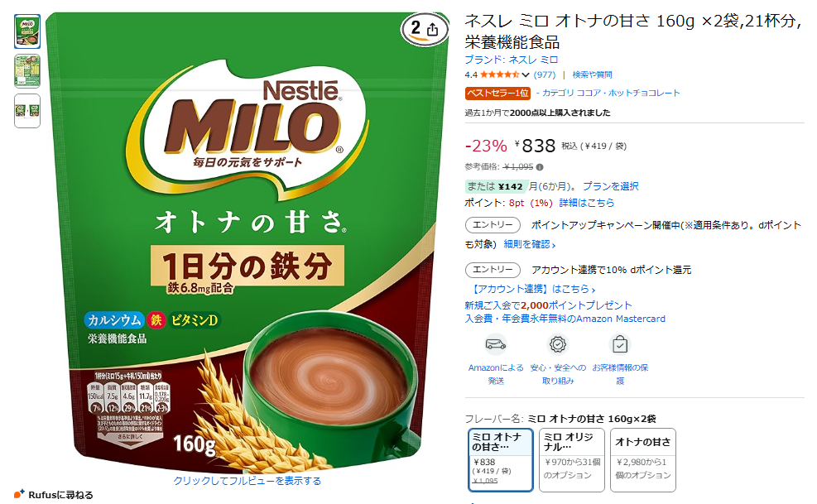Click the second エントリー button for dポイント
Image resolution: width=817 pixels, height=504 pixels.
493,270
